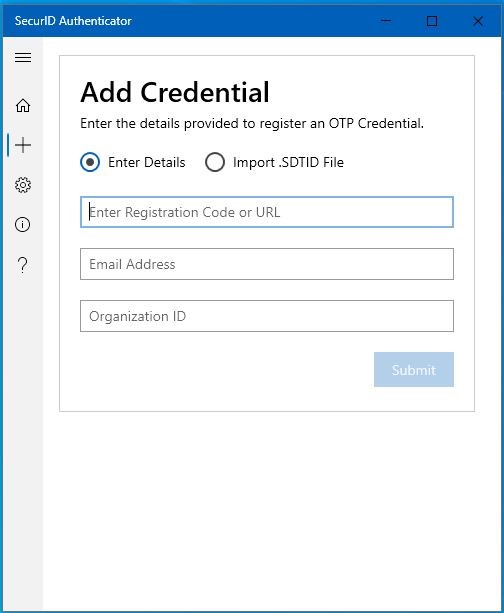Maximize the SecurID Authenticator window
Viewport: 504px width, 613px height.
pyautogui.click(x=432, y=21)
